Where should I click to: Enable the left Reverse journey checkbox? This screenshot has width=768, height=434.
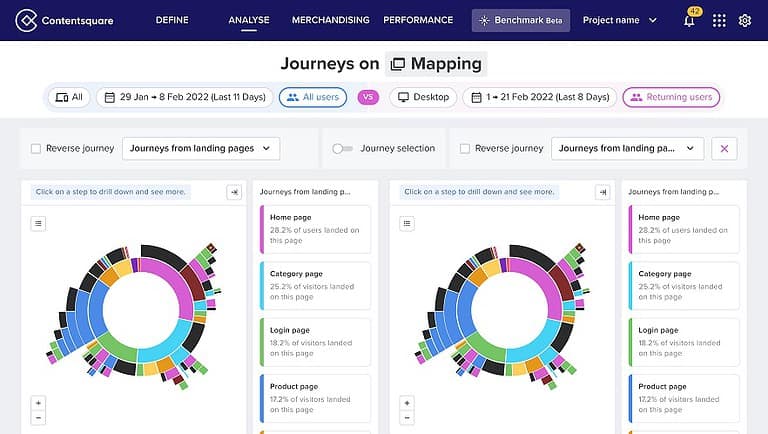pos(36,148)
